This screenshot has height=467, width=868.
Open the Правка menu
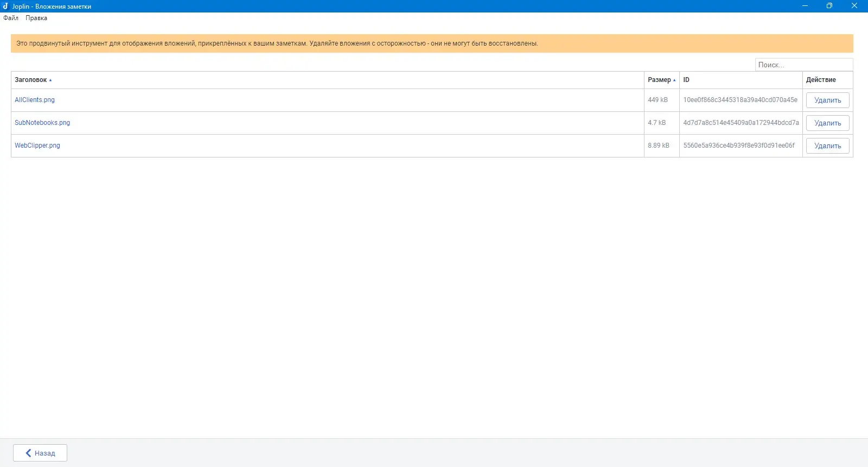[36, 18]
